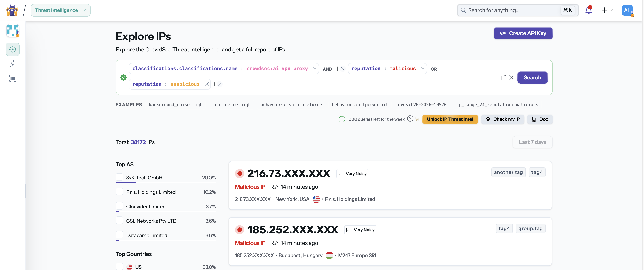The width and height of the screenshot is (644, 270).
Task: Click the AND operator in query
Action: point(328,69)
